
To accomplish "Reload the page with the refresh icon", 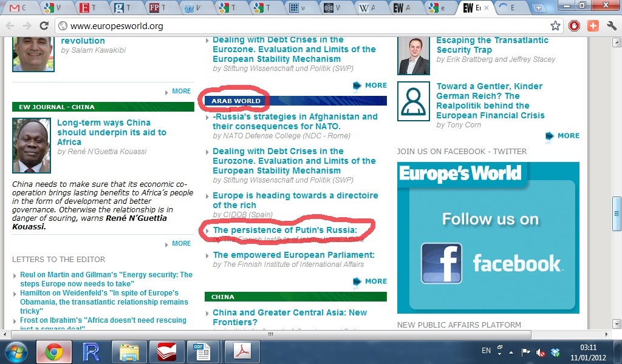I will tap(44, 26).
